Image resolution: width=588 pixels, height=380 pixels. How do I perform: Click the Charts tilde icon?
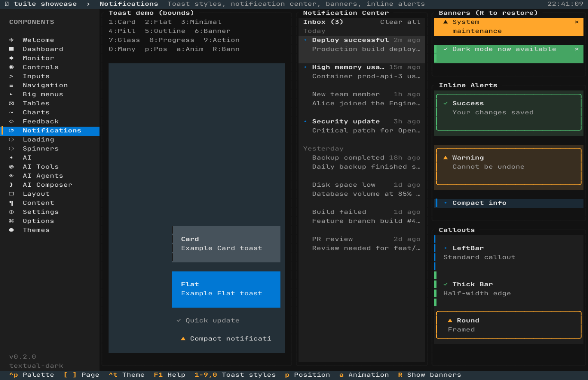pos(12,112)
